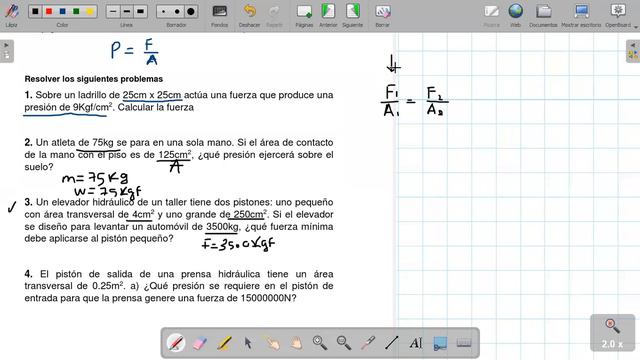The image size is (640, 360).
Task: Select the yellow highlighter tool
Action: (x=224, y=343)
